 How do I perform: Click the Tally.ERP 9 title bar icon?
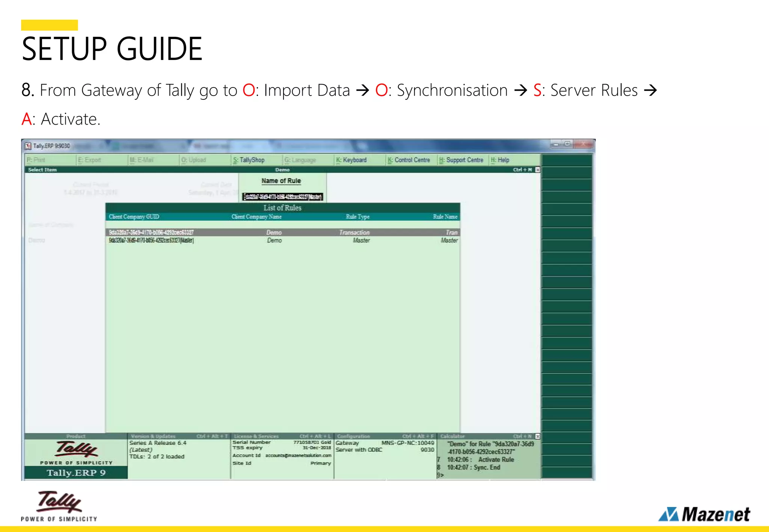[x=27, y=146]
